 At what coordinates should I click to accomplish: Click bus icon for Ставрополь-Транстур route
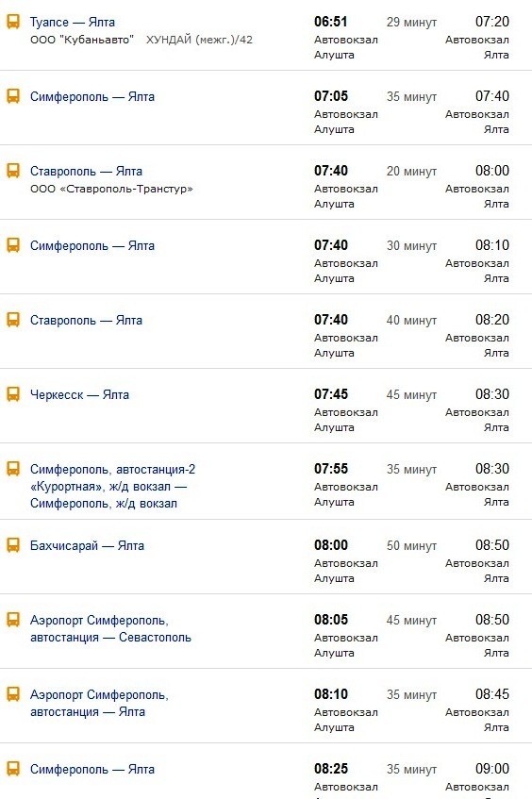13,171
